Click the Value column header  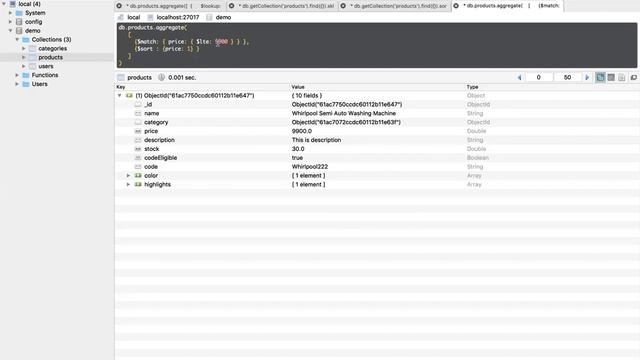tap(298, 87)
